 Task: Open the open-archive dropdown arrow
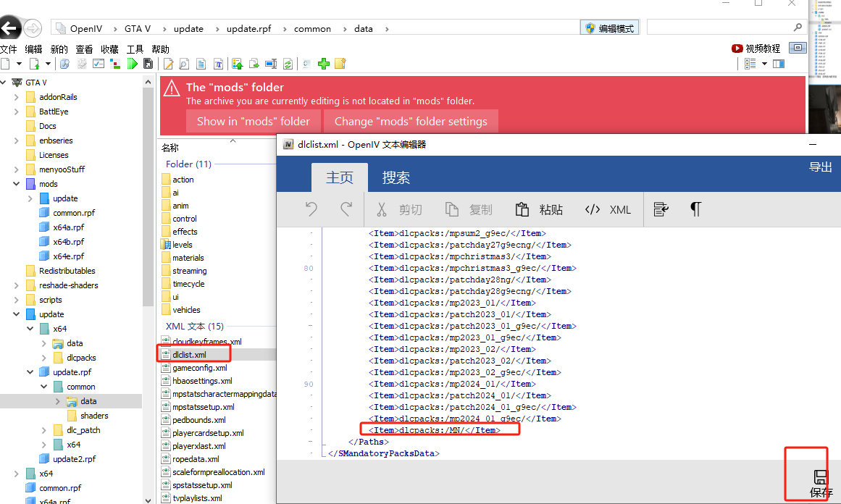tap(48, 64)
